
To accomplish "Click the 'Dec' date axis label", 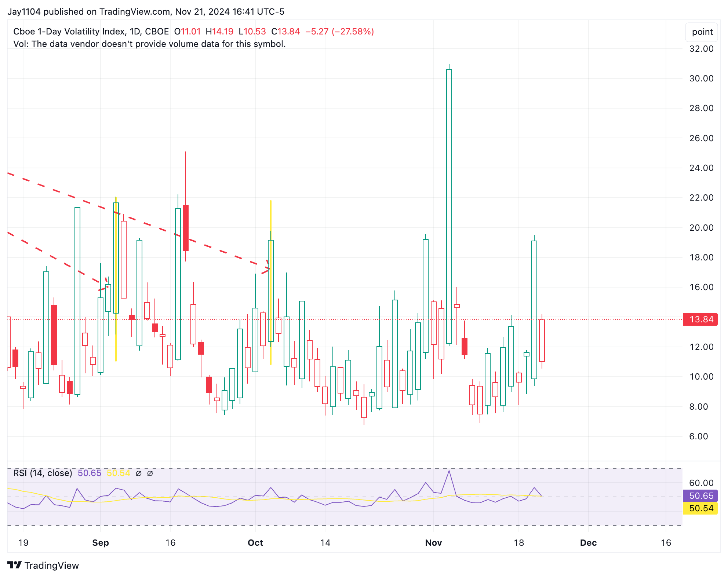I will coord(588,543).
